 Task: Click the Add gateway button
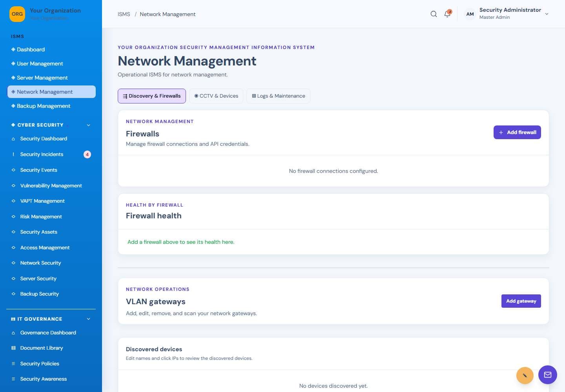(521, 301)
